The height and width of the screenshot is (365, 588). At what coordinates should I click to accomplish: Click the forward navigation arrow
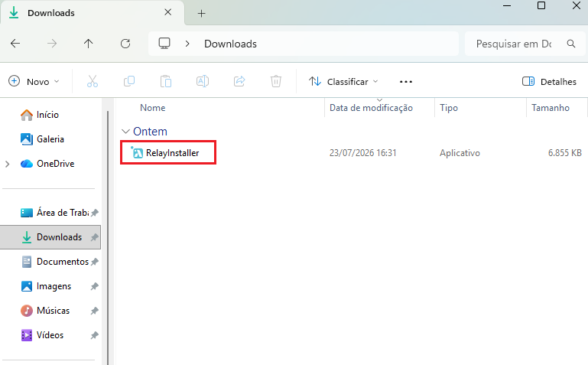pyautogui.click(x=52, y=44)
